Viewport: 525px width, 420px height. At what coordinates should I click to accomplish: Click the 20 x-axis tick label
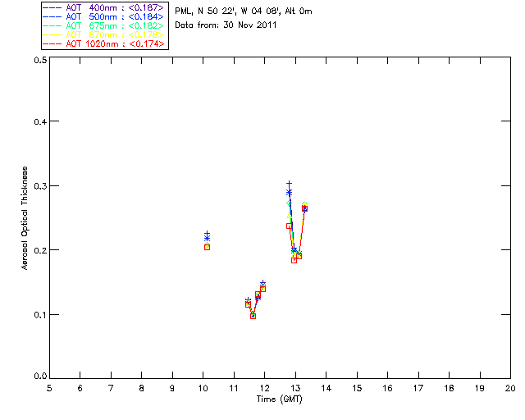click(x=510, y=388)
